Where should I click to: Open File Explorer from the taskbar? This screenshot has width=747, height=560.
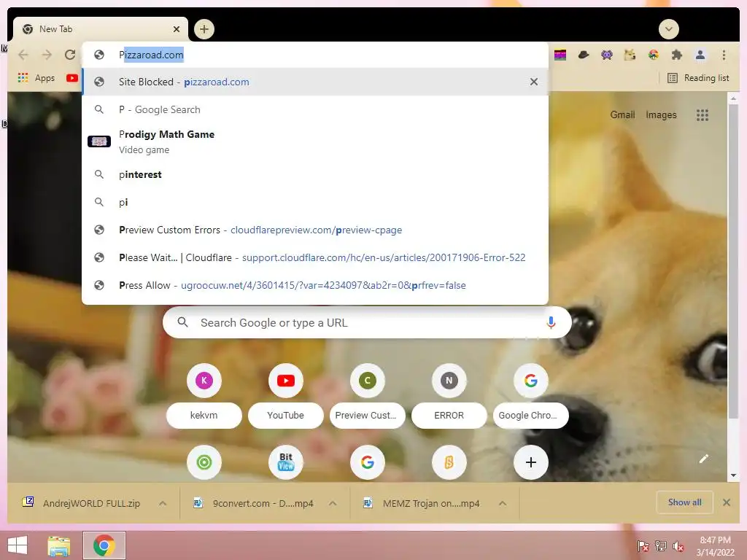(x=59, y=545)
